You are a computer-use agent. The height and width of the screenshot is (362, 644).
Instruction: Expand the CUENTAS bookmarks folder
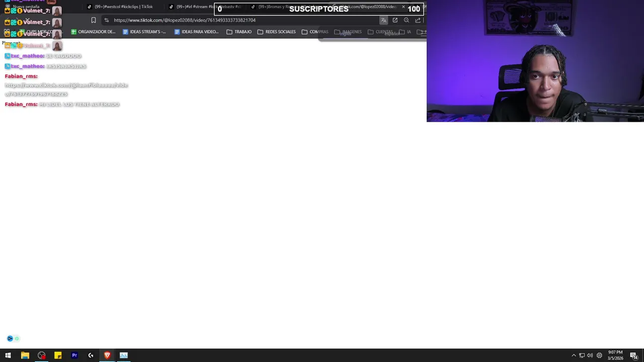(x=380, y=32)
